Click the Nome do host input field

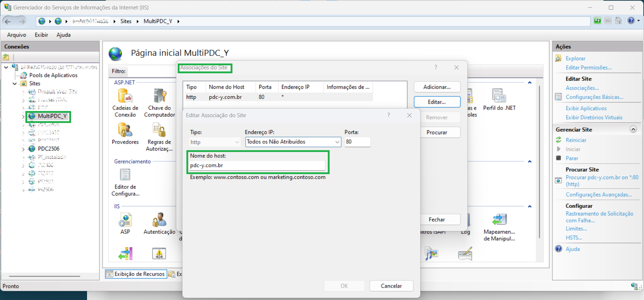click(x=257, y=165)
